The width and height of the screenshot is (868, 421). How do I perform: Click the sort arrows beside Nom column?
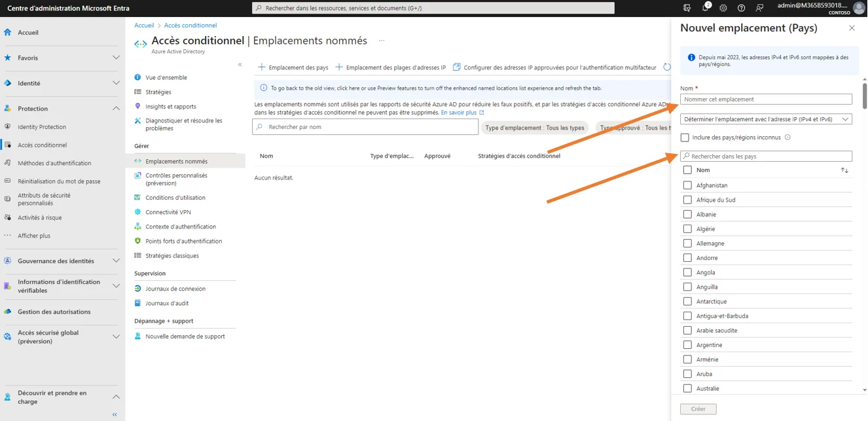[844, 170]
